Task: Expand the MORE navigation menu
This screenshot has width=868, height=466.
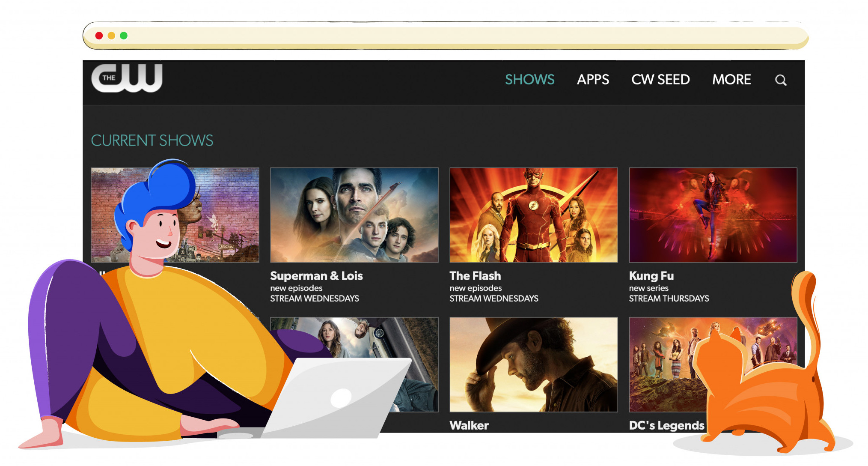Action: (731, 80)
